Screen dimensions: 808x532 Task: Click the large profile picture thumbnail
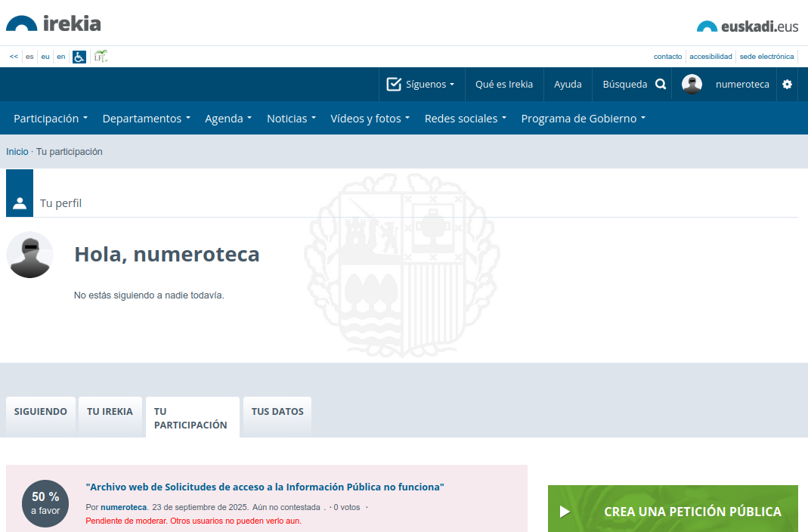click(30, 255)
